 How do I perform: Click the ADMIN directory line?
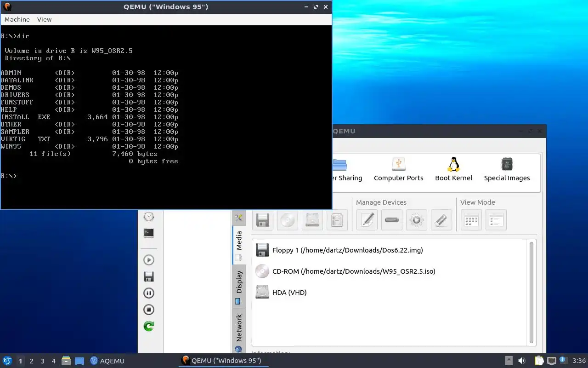pos(90,73)
